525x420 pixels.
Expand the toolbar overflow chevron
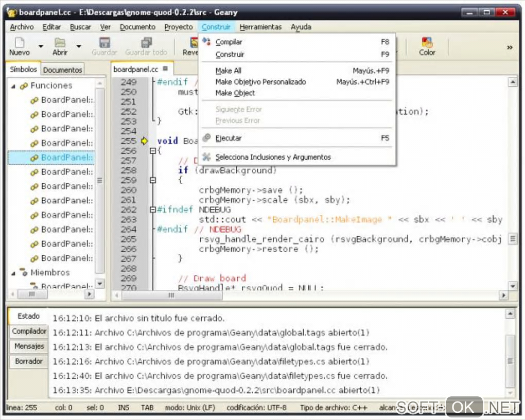point(510,47)
